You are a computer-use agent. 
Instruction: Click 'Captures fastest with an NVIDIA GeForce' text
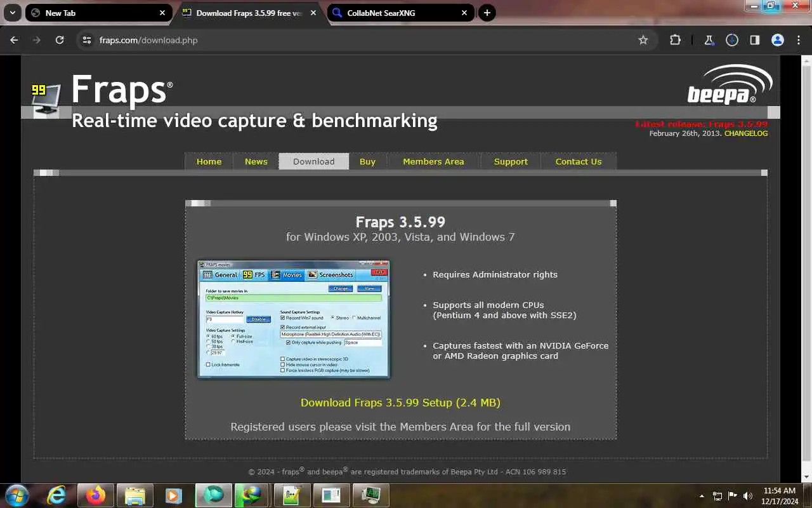(x=520, y=345)
